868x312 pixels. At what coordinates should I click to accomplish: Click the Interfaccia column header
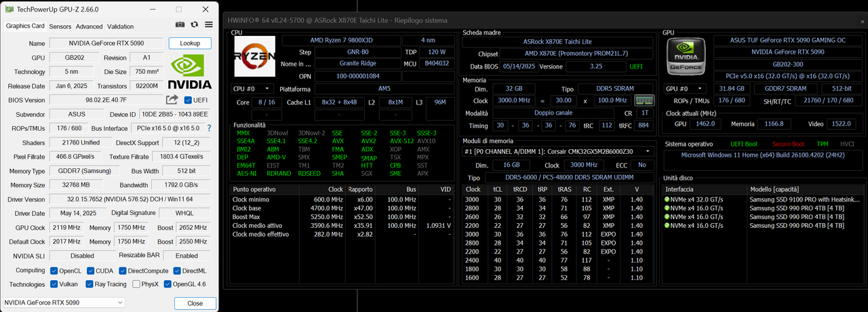click(x=706, y=189)
